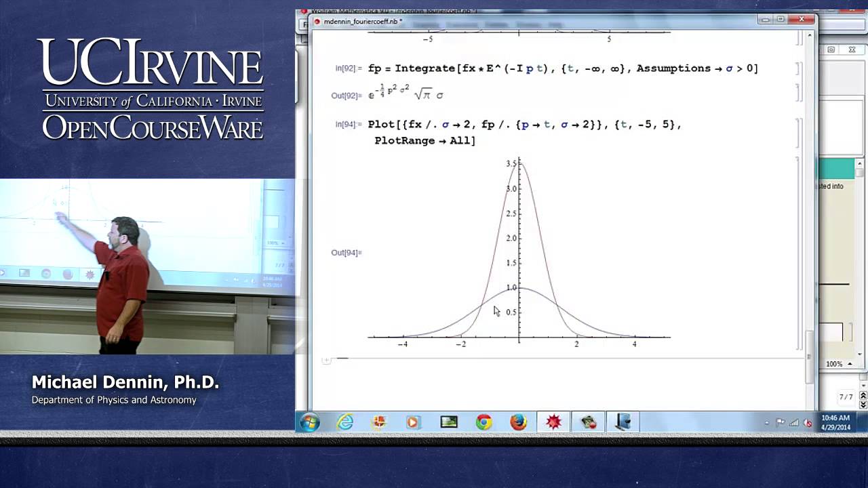Click the Out[92] Gaussian result expression
The width and height of the screenshot is (868, 488).
406,94
